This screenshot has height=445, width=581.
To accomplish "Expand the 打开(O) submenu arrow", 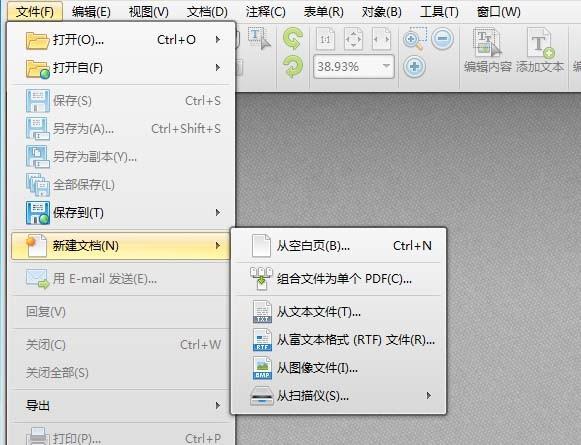I will [218, 39].
